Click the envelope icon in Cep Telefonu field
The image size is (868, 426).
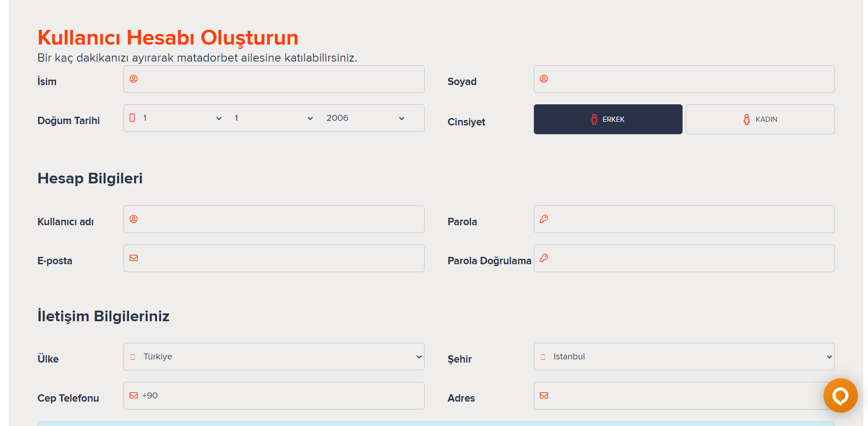[134, 395]
